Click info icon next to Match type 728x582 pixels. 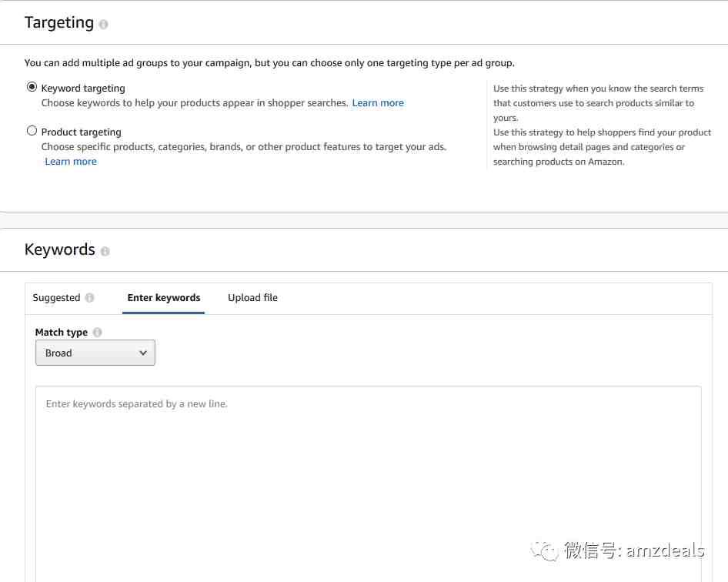(98, 332)
